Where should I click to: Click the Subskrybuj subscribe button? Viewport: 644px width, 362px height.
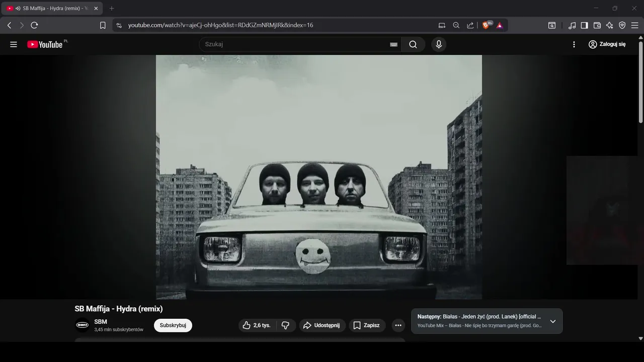coord(173,325)
